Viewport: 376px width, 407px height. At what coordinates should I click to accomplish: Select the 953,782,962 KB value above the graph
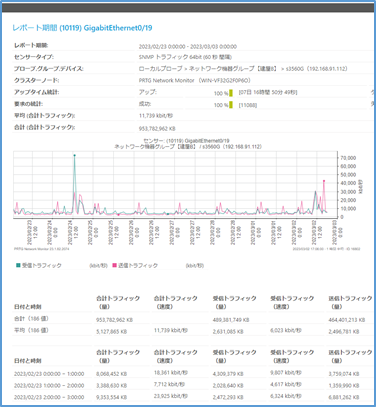(157, 129)
